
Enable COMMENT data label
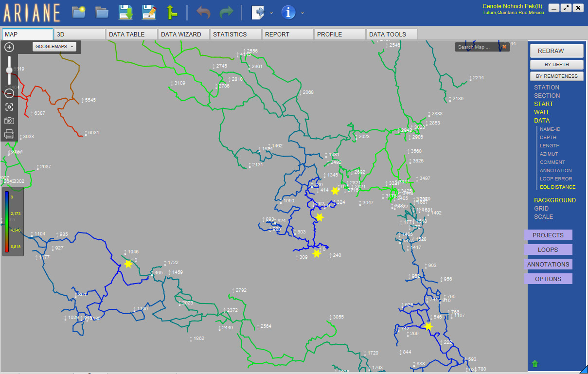pyautogui.click(x=552, y=162)
